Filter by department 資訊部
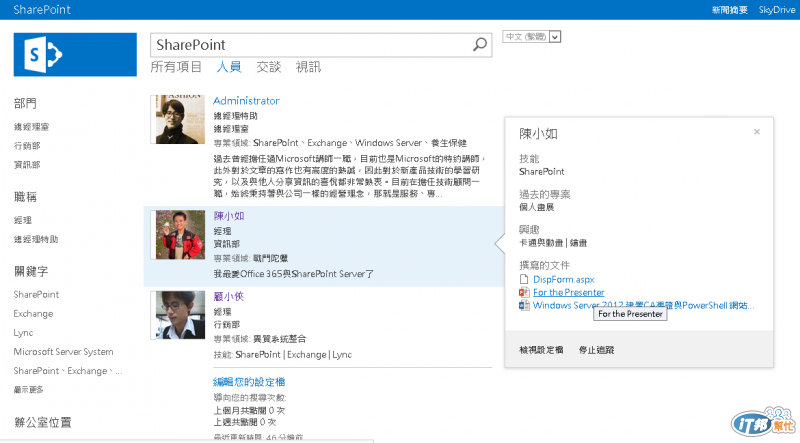 pyautogui.click(x=27, y=165)
